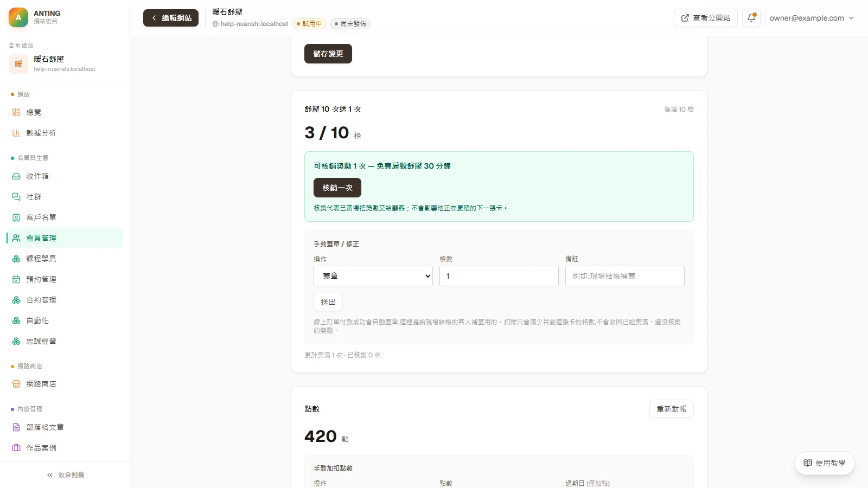The image size is (868, 488).
Task: Click the 尚未發佈 status badge
Action: coord(350,24)
